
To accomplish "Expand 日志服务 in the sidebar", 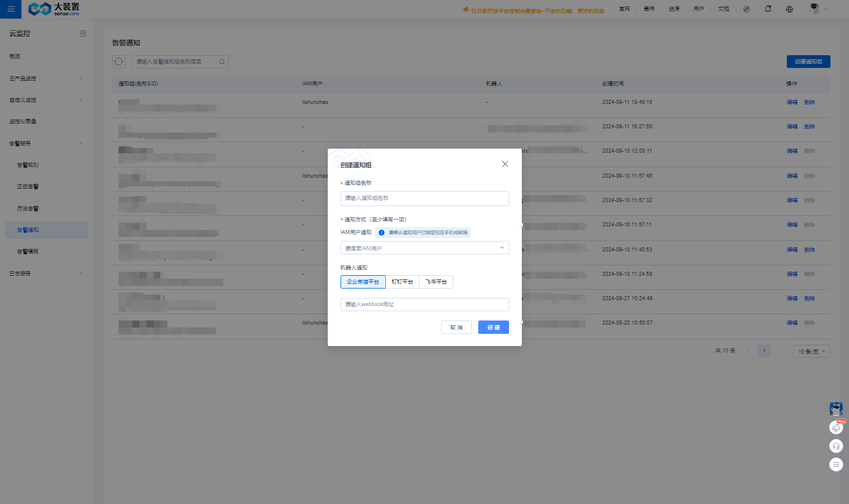I will [x=46, y=273].
